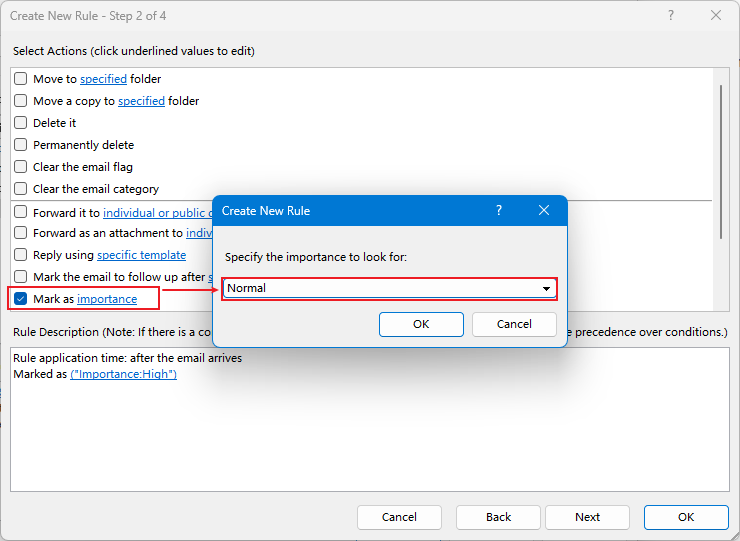Image resolution: width=740 pixels, height=541 pixels.
Task: Check the 'Move to specified folder' checkbox
Action: click(21, 78)
